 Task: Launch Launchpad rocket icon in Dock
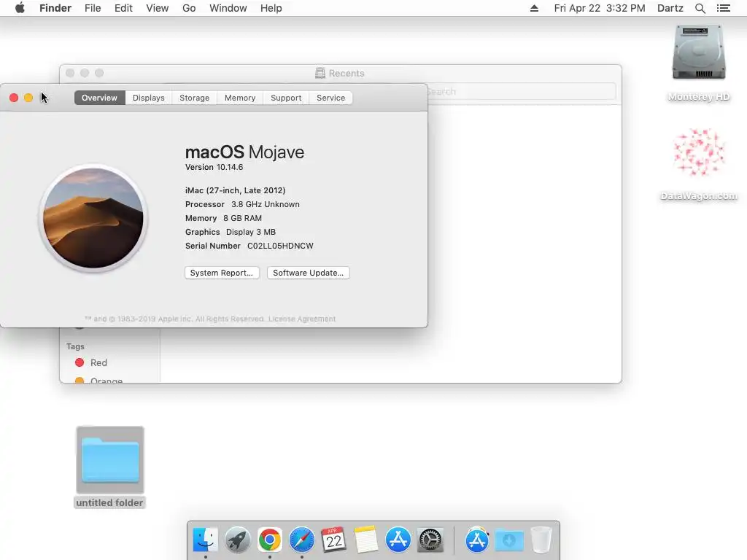click(237, 540)
